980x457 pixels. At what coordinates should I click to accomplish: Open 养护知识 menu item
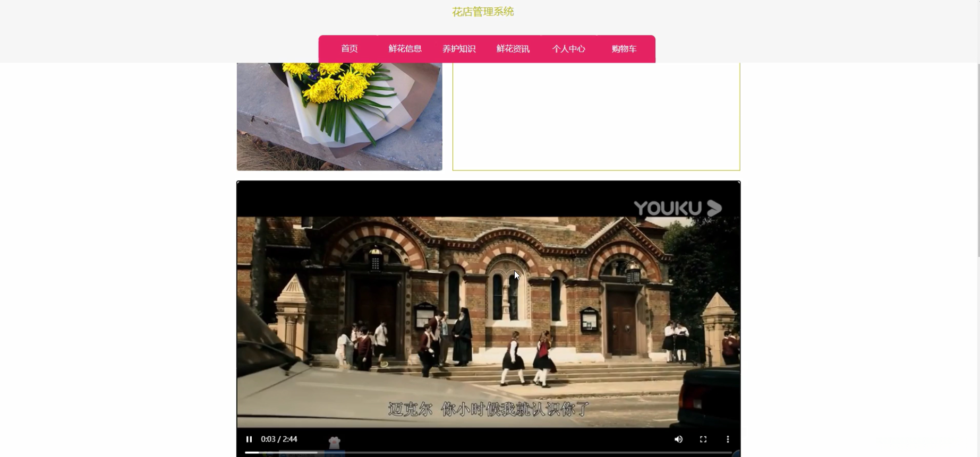[459, 49]
